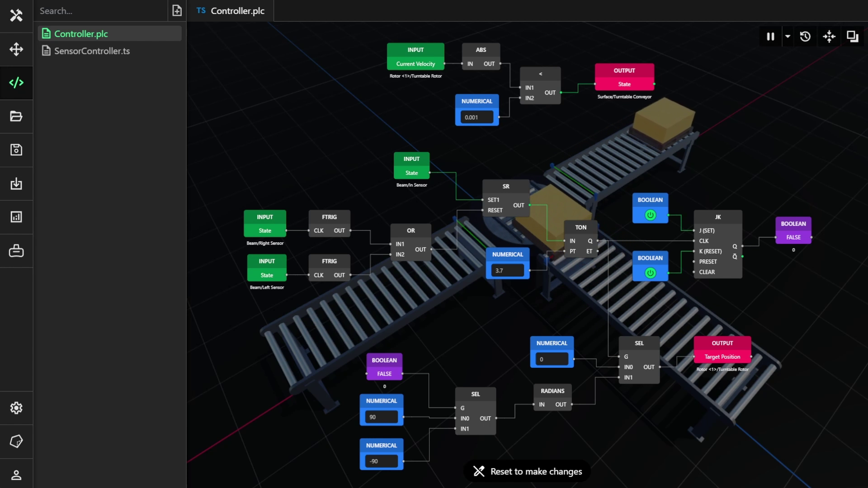868x488 pixels.
Task: Click the reset/history simulation icon
Action: tap(805, 37)
